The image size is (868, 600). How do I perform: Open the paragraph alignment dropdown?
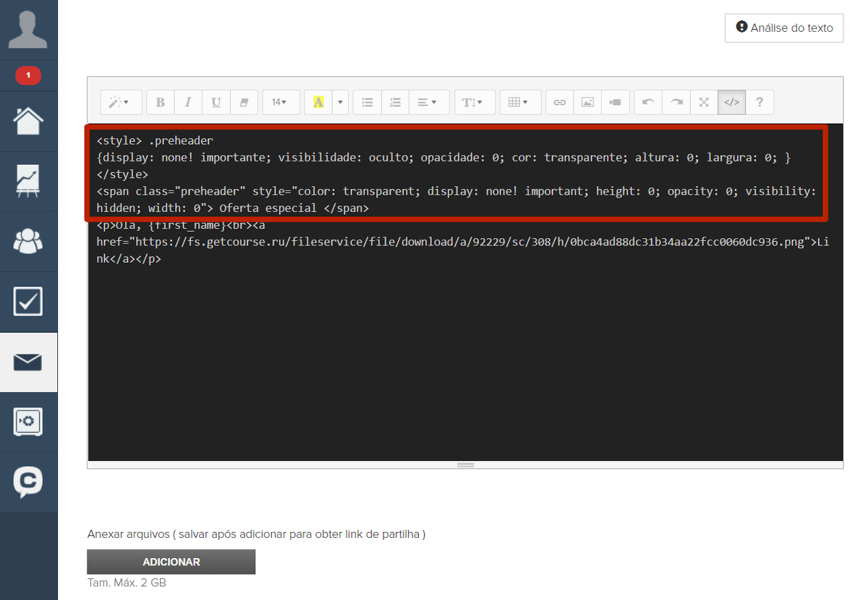click(427, 103)
